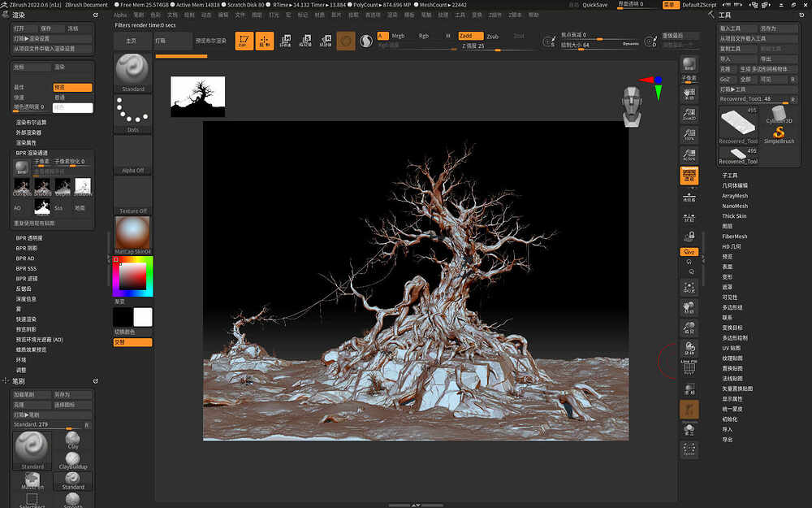Choose the ClayBuildup brush
Screen dimensions: 812x508
[x=72, y=459]
